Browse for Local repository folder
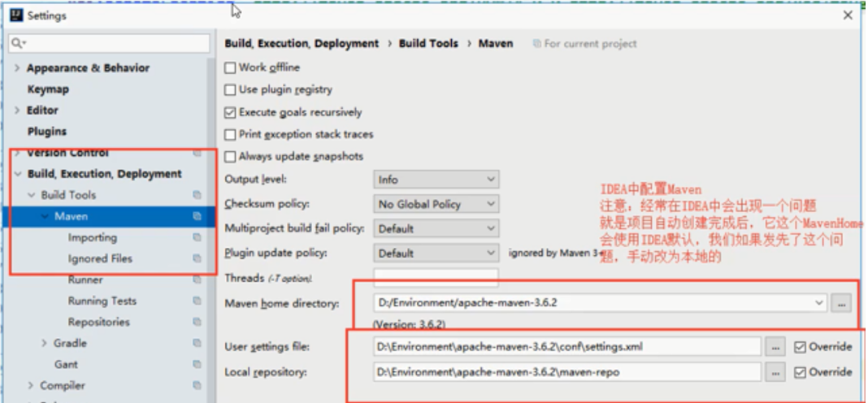The height and width of the screenshot is (403, 868). coord(775,372)
